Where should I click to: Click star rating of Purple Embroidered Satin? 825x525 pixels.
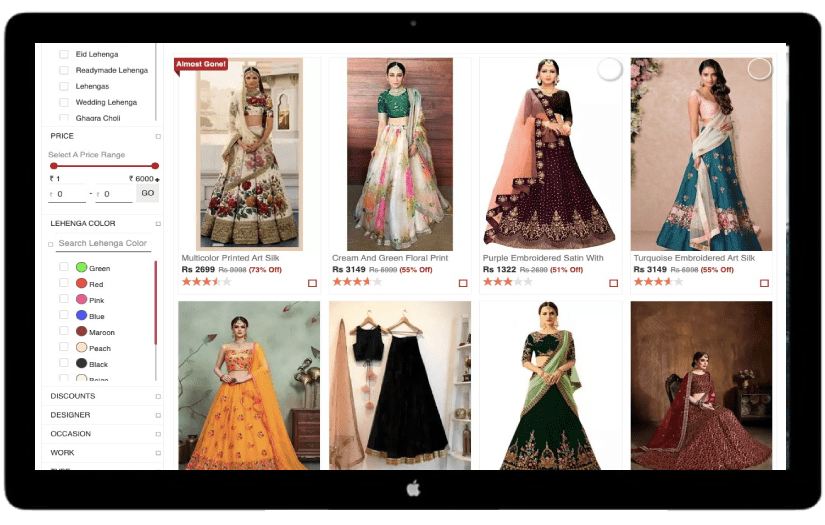(508, 282)
